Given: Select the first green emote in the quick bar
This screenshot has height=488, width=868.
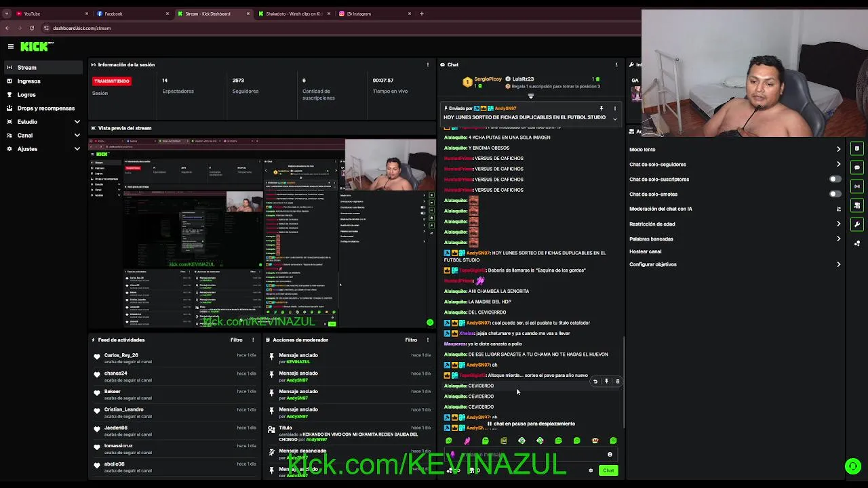Looking at the screenshot, I should [449, 441].
